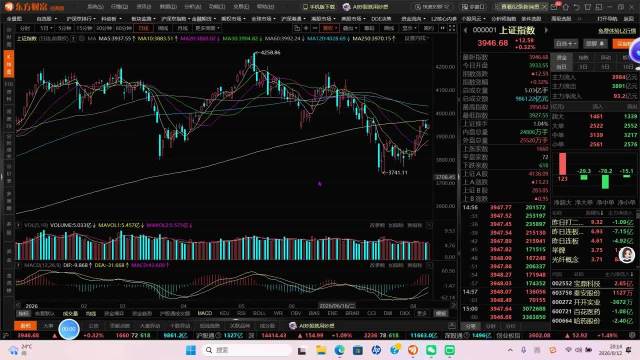Screen dimensions: 640x360
Task: Open the 复权 dropdown in chart toolbar
Action: [329, 28]
